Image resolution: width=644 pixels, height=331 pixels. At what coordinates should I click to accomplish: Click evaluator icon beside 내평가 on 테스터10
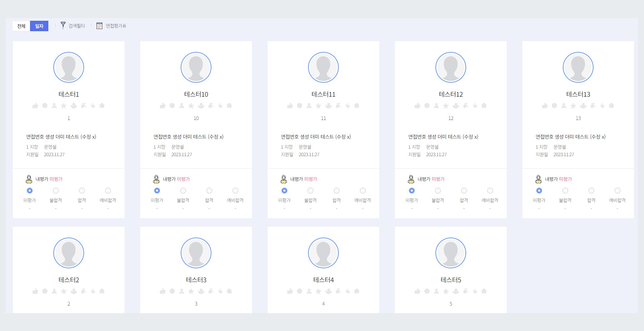click(x=156, y=179)
